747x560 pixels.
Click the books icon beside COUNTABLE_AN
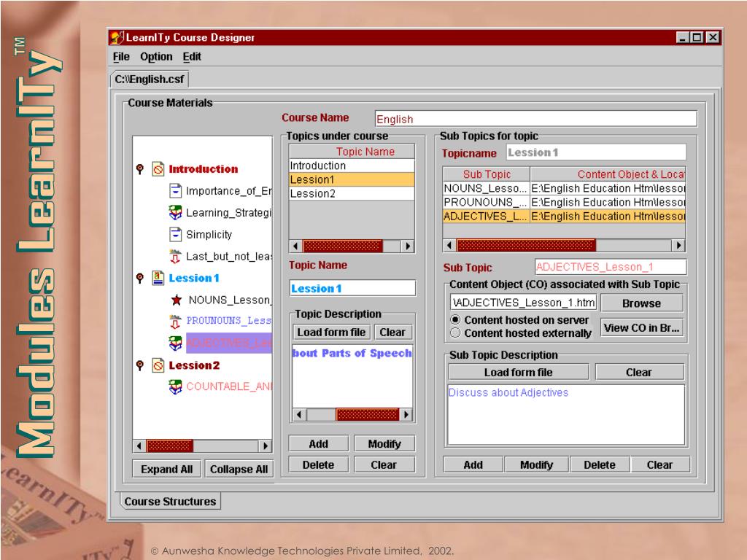(x=175, y=386)
